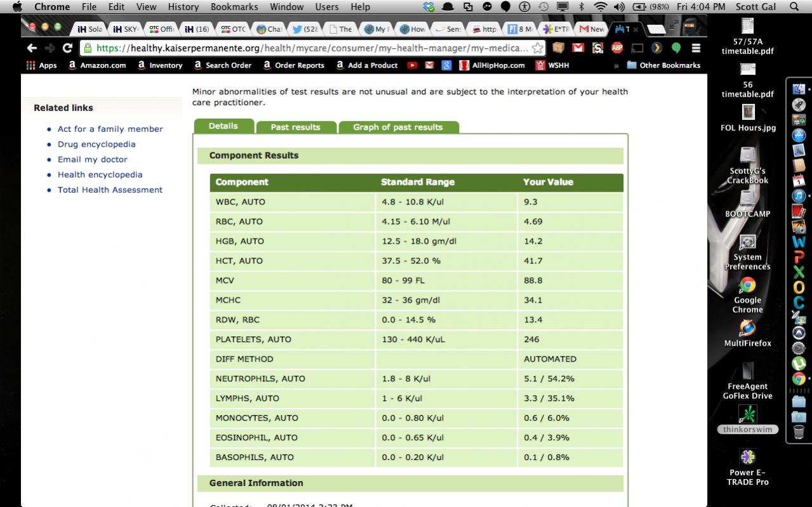Viewport: 812px width, 507px height.
Task: Open the Chrome hamburger menu
Action: click(696, 48)
